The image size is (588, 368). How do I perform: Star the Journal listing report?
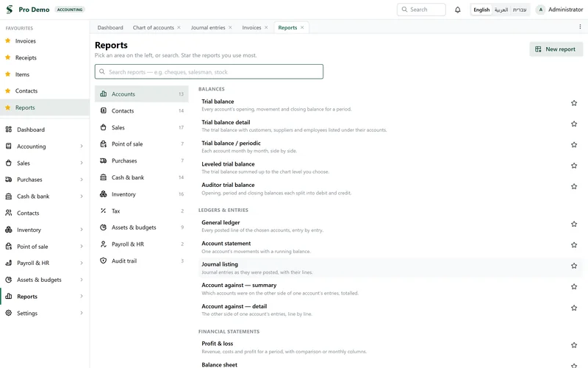[574, 266]
